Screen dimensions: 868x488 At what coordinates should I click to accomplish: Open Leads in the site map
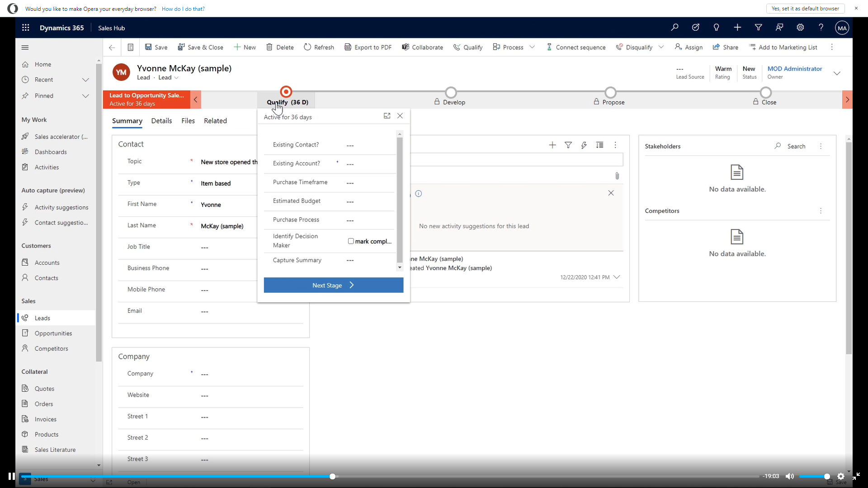(56, 318)
